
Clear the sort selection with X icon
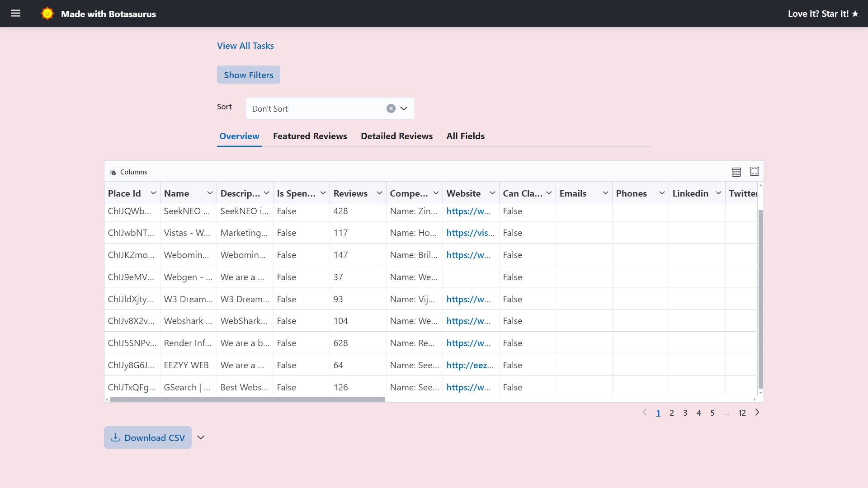(x=391, y=108)
